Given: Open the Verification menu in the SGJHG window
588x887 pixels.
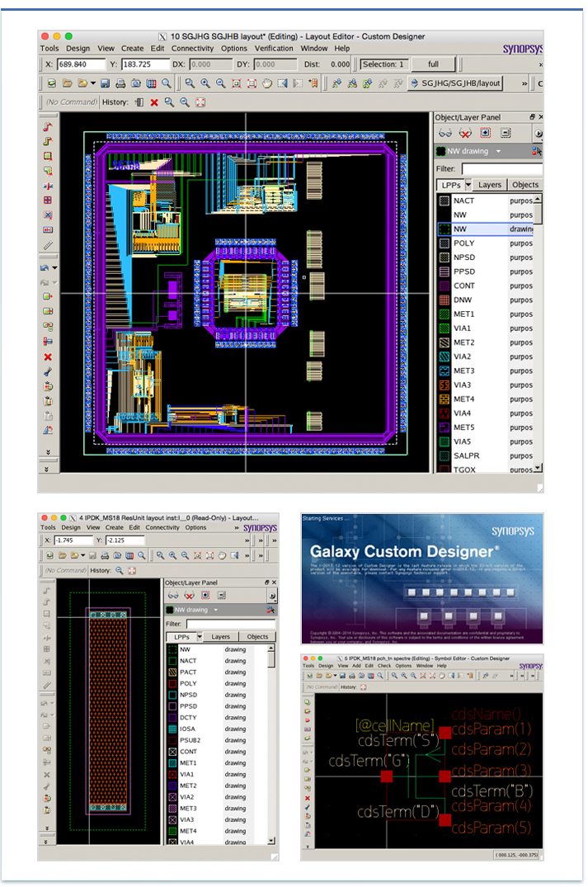Looking at the screenshot, I should click(274, 49).
